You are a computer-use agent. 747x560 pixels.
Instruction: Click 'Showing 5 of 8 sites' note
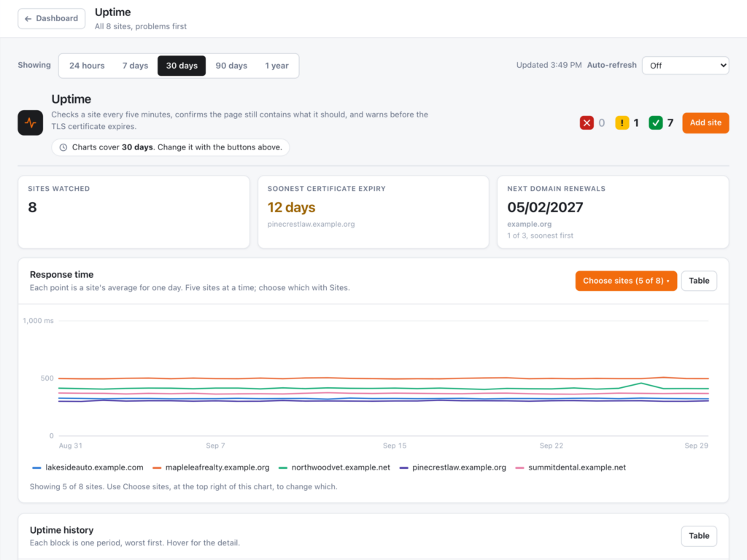click(183, 486)
